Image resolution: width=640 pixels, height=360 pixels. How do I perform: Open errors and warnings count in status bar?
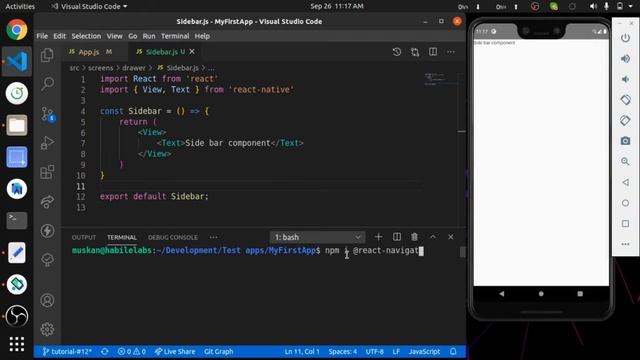[131, 351]
